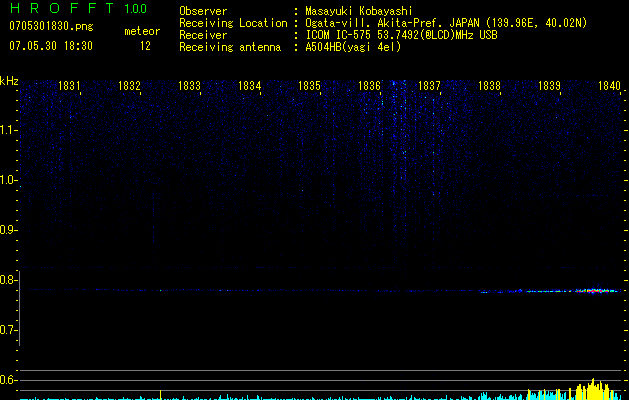Click the kHz axis unit label
This screenshot has height=400, width=629.
point(9,81)
